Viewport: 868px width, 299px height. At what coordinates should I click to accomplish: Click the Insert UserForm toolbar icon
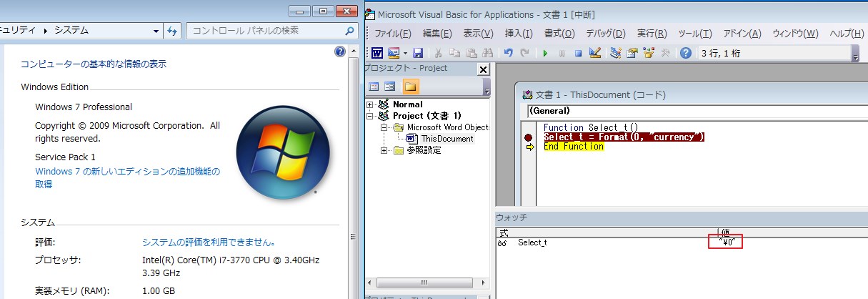click(393, 53)
